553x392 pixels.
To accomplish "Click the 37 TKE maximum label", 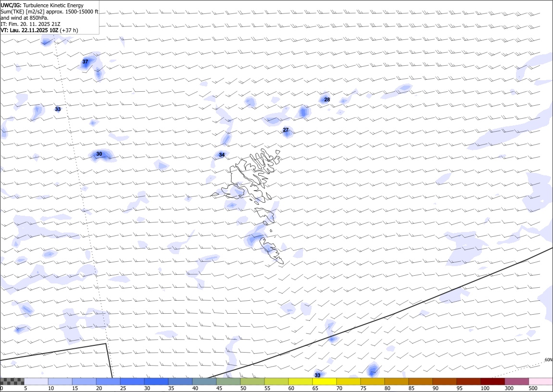I will [85, 61].
